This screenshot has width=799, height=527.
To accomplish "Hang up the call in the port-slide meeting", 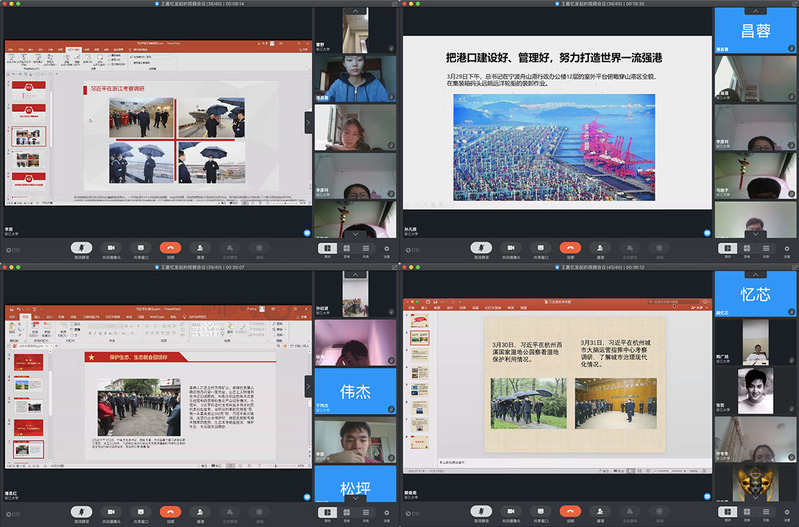I will coord(570,247).
